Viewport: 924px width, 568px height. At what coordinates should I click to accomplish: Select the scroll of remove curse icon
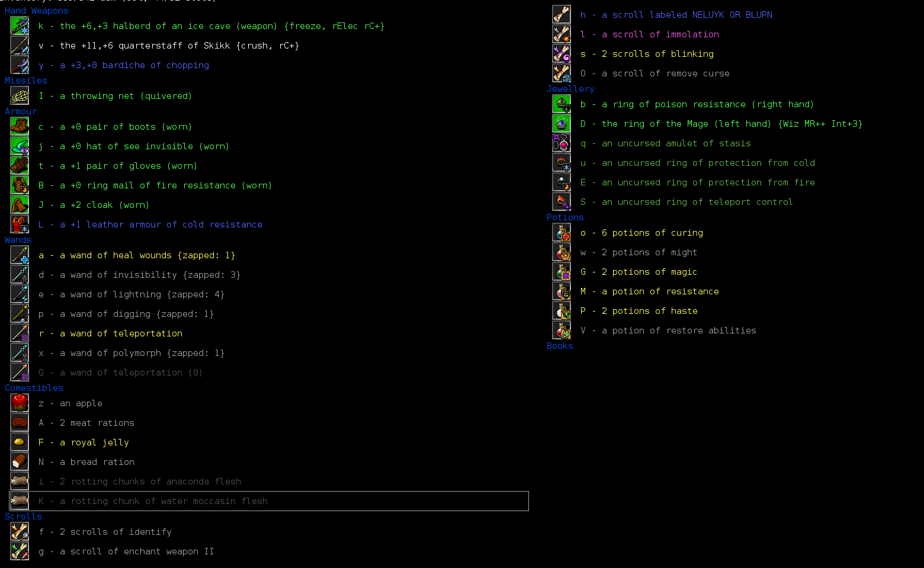(x=562, y=73)
